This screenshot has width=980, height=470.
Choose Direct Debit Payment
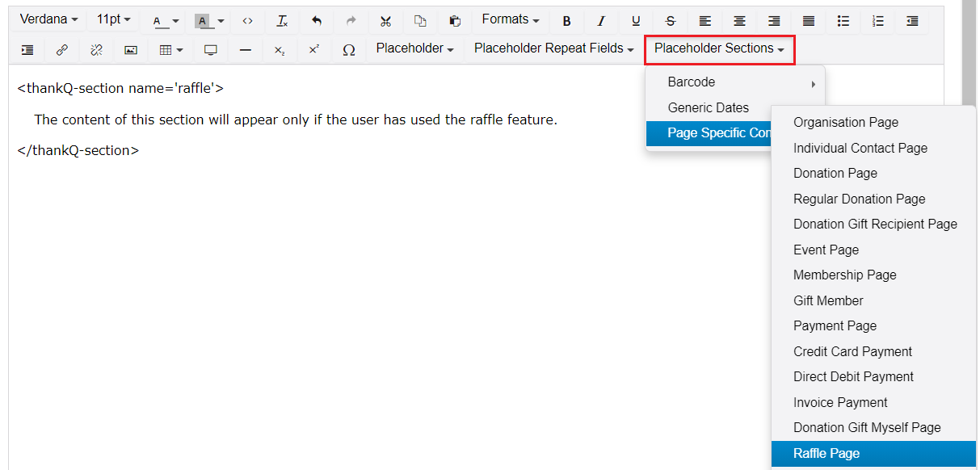[x=873, y=377]
